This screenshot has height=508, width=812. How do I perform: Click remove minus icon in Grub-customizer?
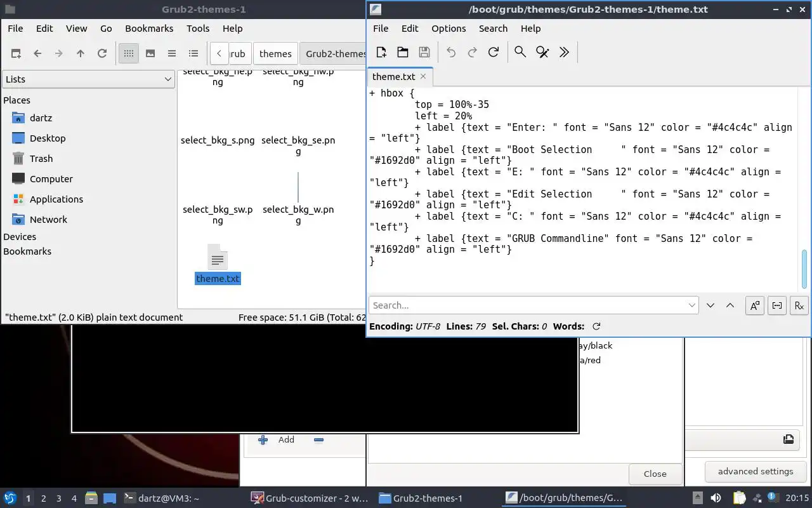[x=318, y=439]
